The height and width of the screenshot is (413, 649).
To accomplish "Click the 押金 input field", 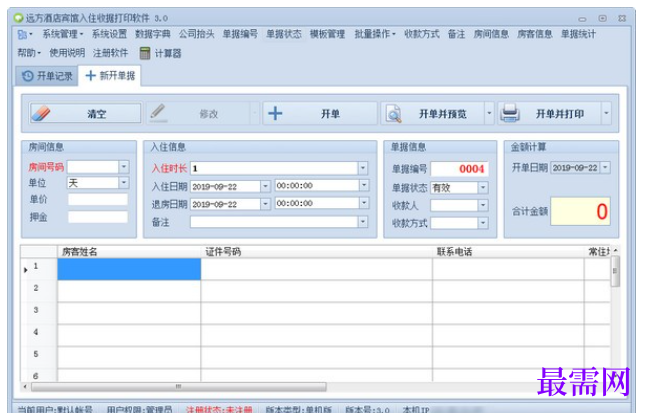I will [x=98, y=217].
